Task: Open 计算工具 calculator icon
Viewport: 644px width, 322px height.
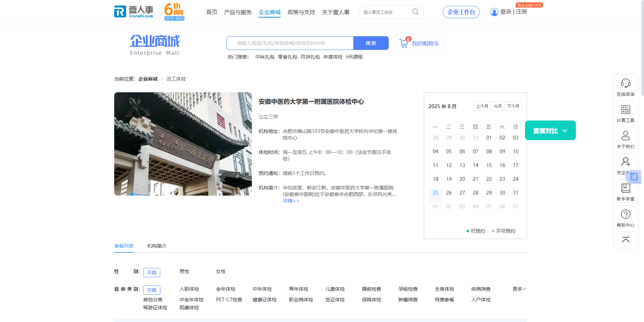Action: point(625,110)
